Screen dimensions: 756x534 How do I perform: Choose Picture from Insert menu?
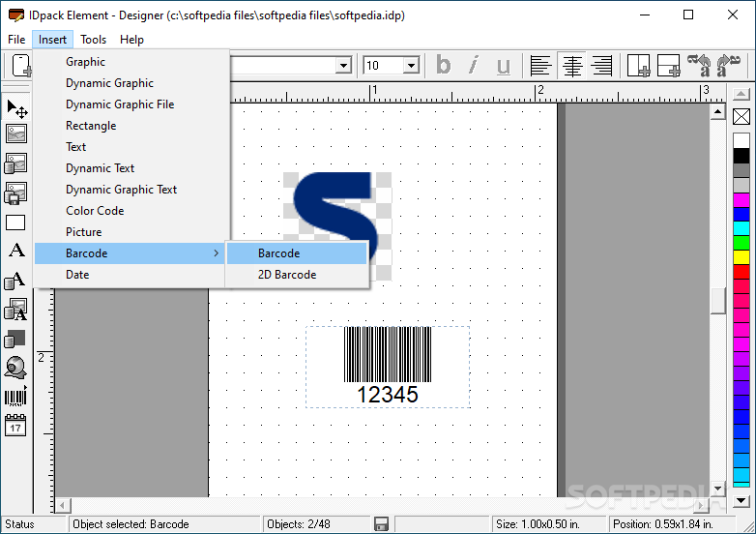pos(130,231)
